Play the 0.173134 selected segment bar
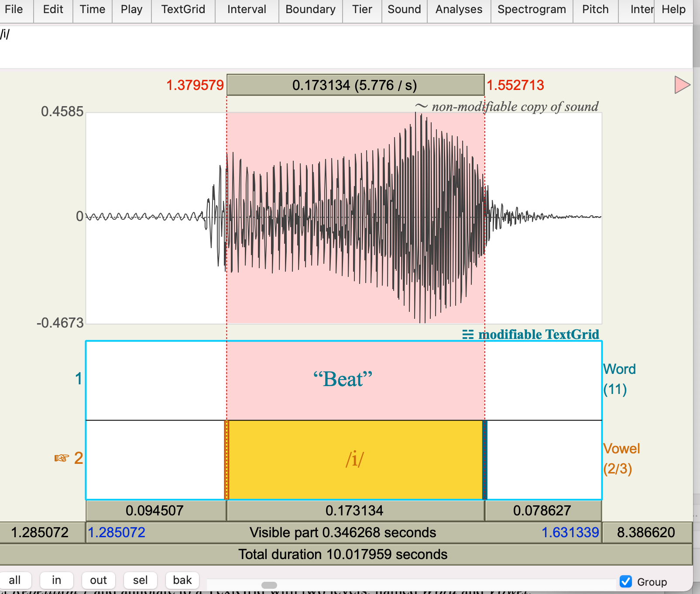 click(x=355, y=511)
